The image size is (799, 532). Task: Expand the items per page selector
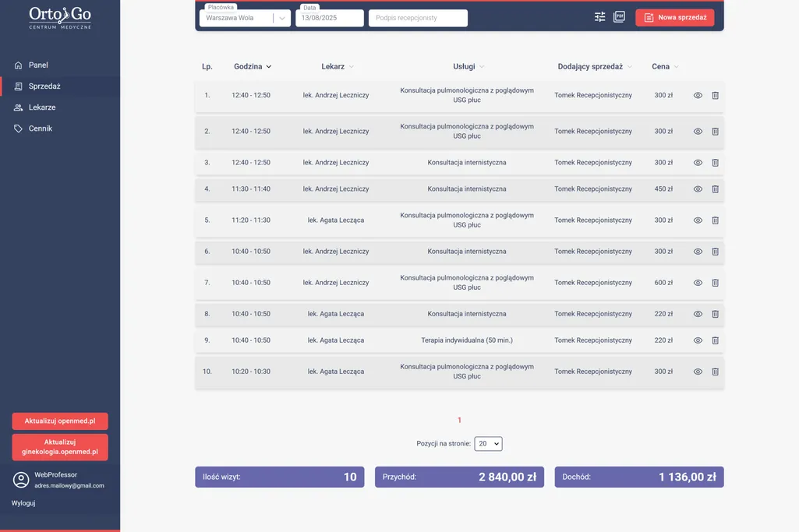(488, 443)
